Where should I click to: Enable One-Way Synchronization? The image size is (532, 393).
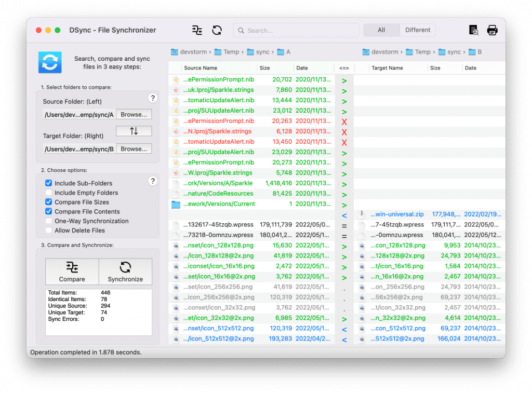click(x=48, y=221)
